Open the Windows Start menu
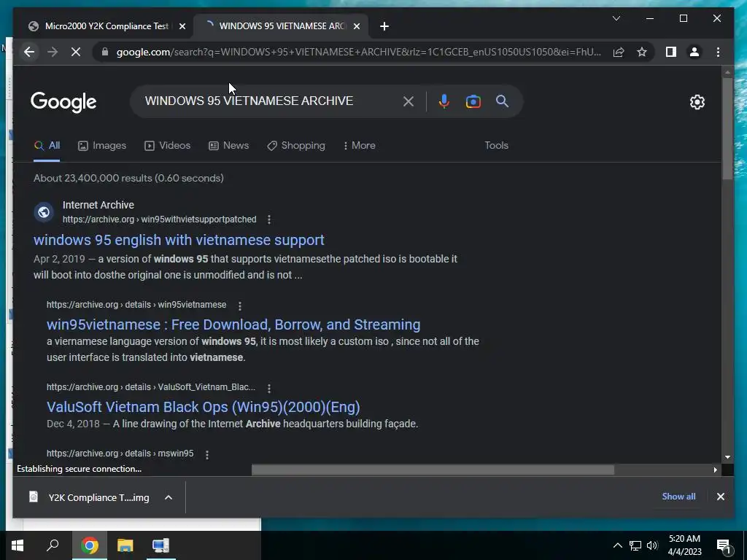747x560 pixels. (18, 545)
